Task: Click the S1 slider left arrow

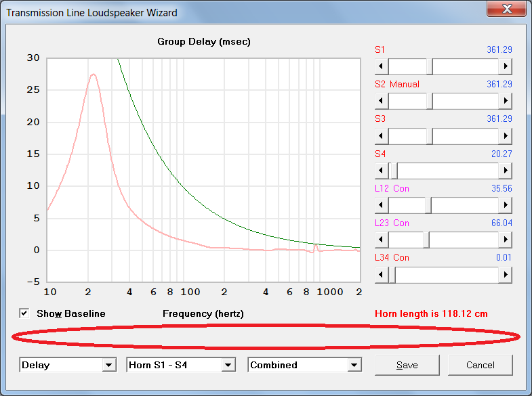Action: click(x=382, y=66)
